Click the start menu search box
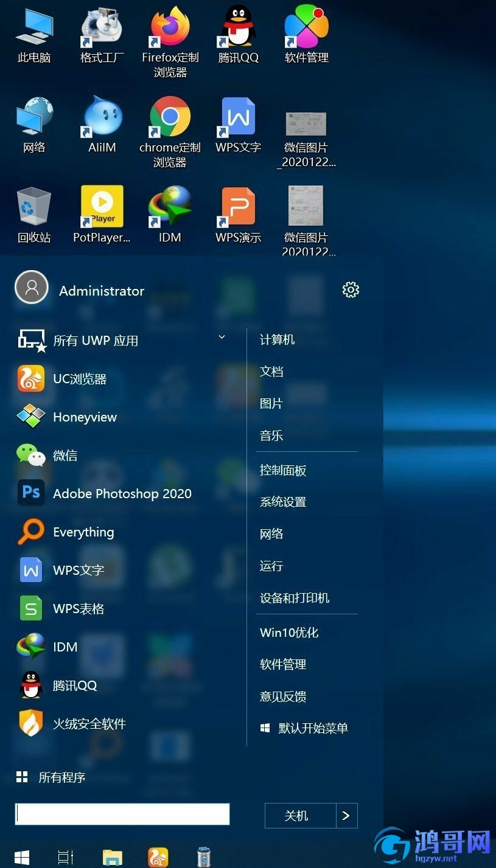Screen dimensions: 496x868 pyautogui.click(x=122, y=814)
